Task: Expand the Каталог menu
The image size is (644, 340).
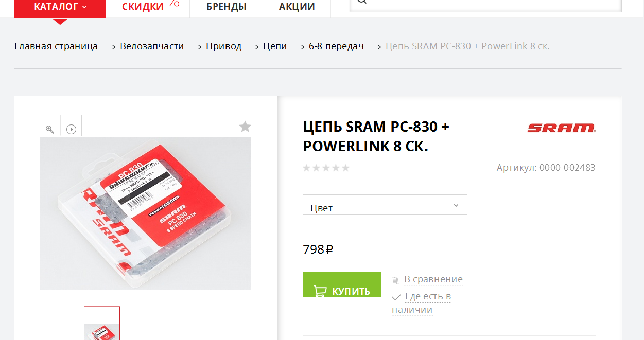Action: [x=60, y=7]
